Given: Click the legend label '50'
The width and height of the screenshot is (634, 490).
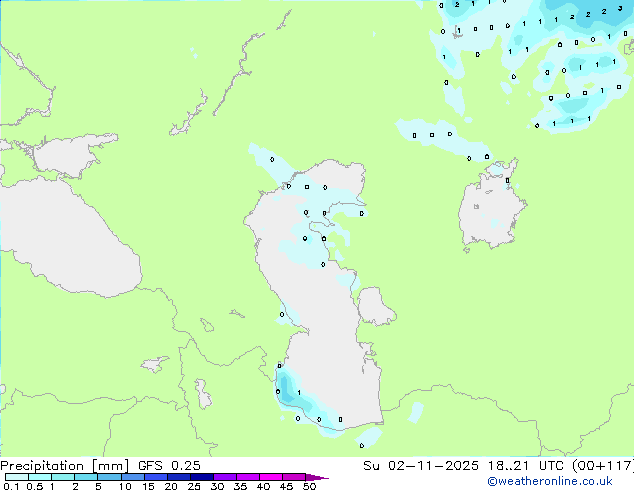Looking at the screenshot, I should (x=309, y=486).
